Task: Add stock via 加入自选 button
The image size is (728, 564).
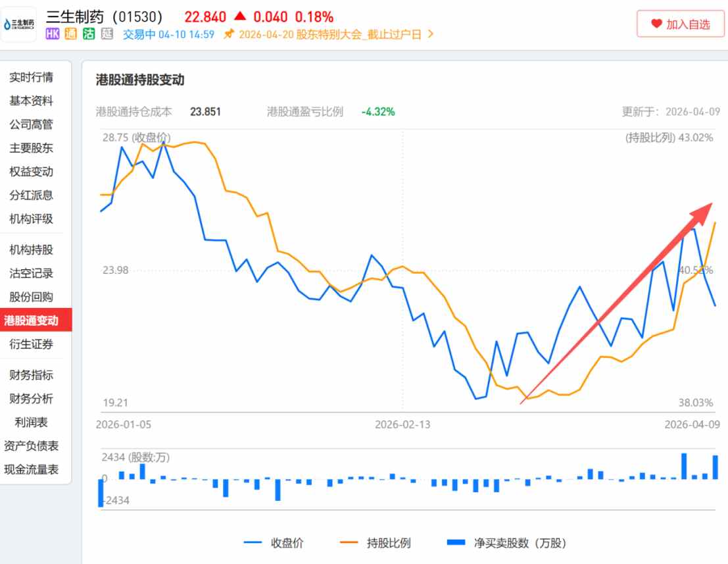Action: point(680,24)
